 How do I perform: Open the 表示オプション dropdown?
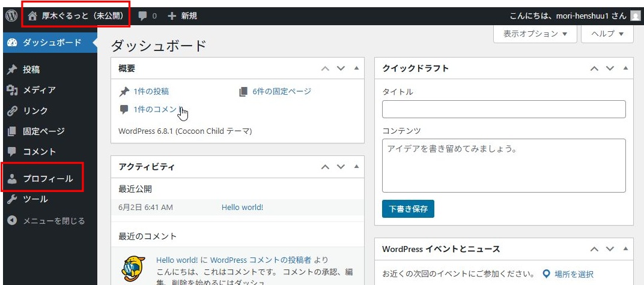(535, 34)
